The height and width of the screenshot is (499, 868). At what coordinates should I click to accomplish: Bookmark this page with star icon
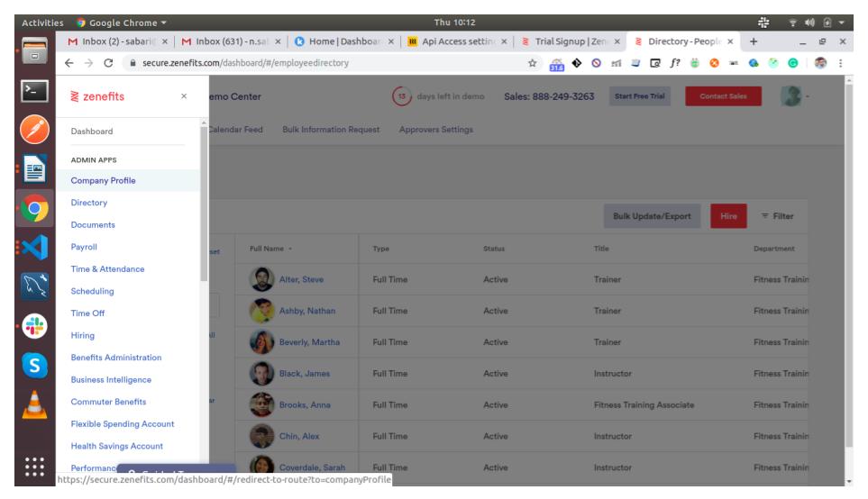click(x=533, y=63)
